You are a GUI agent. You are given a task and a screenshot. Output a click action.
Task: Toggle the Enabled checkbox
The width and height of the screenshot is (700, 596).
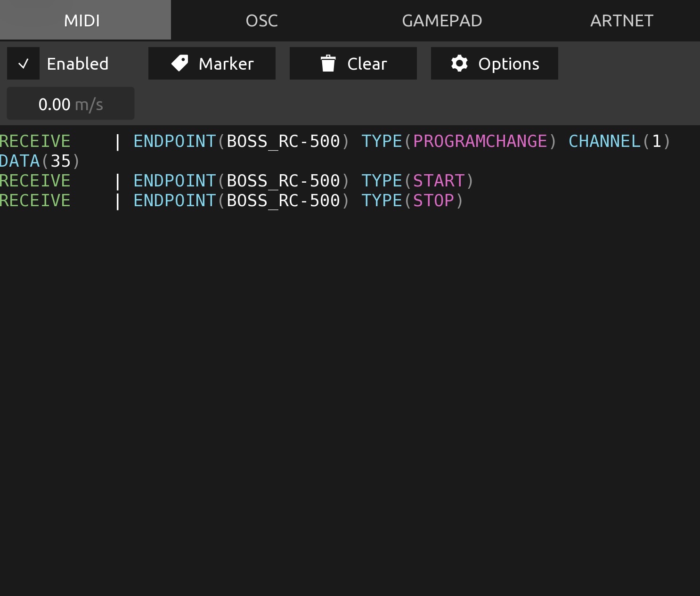pyautogui.click(x=23, y=64)
